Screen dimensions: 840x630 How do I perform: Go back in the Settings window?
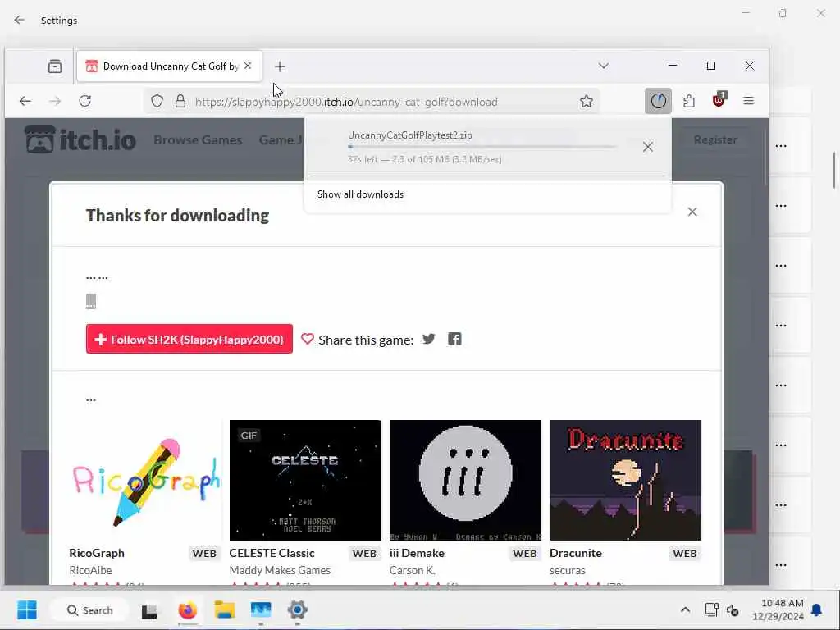tap(20, 20)
